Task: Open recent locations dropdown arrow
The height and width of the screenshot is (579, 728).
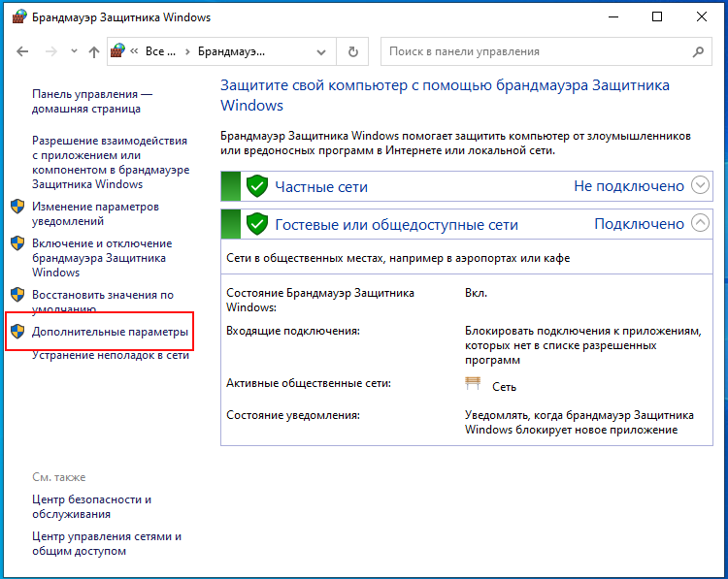Action: tap(74, 51)
